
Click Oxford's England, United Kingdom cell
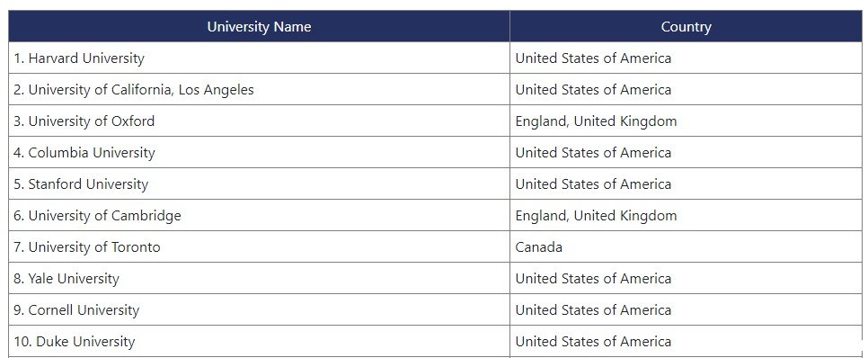pyautogui.click(x=686, y=121)
